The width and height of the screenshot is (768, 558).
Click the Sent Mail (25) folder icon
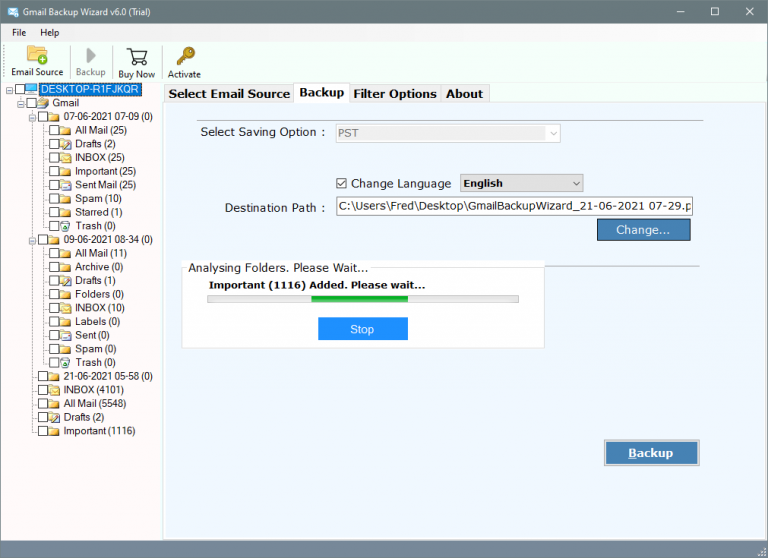click(66, 185)
